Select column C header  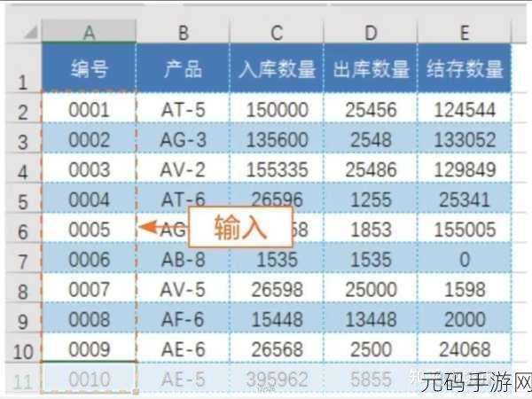277,32
